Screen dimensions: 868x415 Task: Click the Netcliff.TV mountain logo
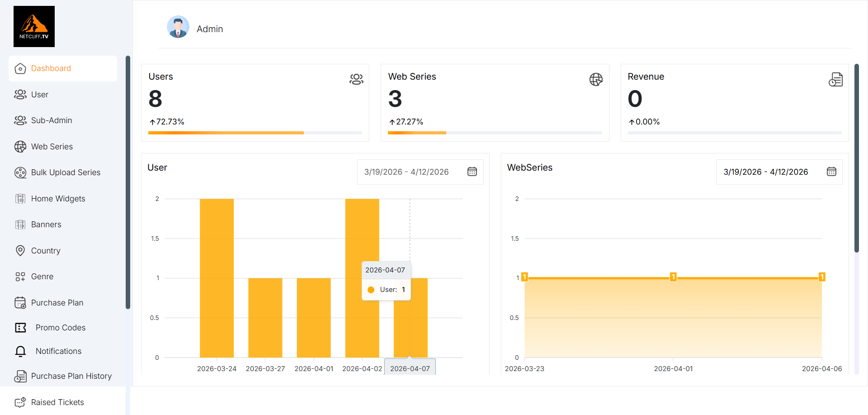[34, 26]
